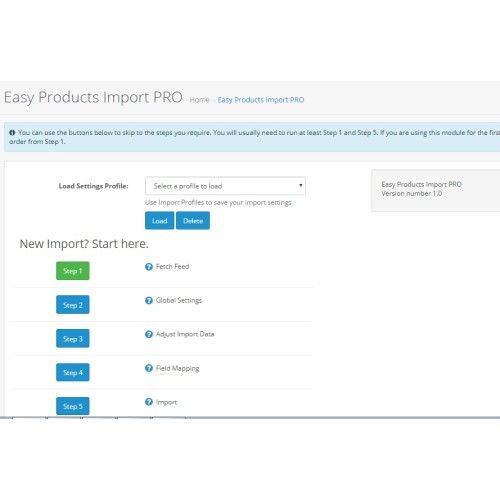Image resolution: width=500 pixels, height=500 pixels.
Task: Go to Step 2 Global Settings
Action: click(x=73, y=305)
